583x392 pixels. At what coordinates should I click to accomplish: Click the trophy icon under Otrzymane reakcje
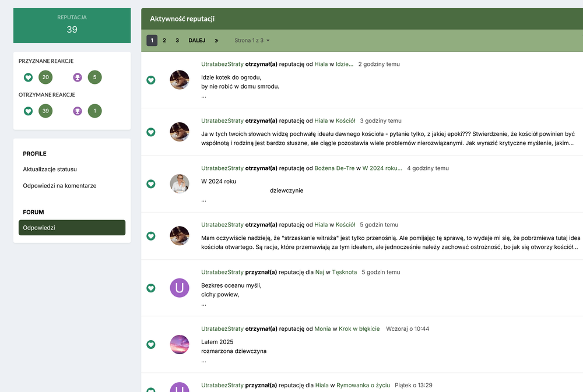[x=78, y=111]
